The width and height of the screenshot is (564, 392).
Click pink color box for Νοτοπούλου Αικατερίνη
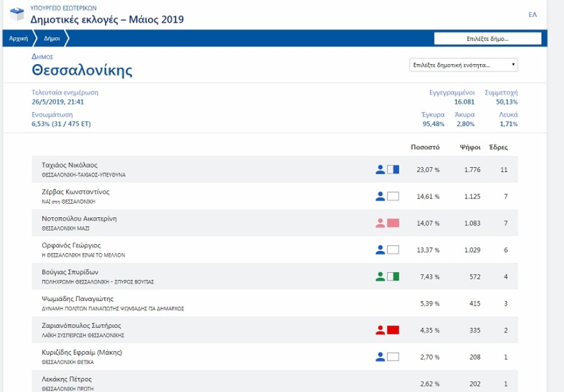[x=393, y=223]
